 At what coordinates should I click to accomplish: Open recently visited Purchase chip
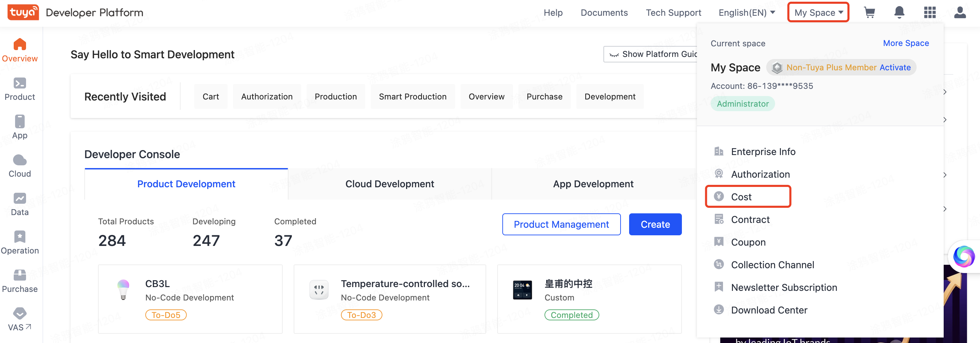[544, 96]
